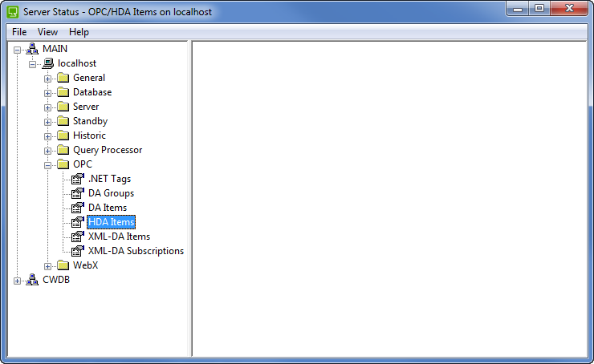Click the MAIN server network icon
The image size is (594, 364).
click(33, 49)
